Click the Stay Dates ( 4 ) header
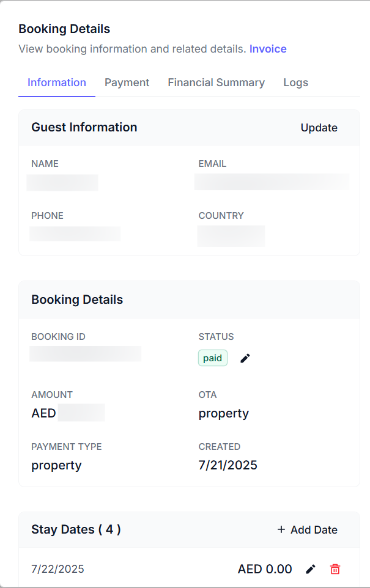This screenshot has width=370, height=588. [76, 529]
